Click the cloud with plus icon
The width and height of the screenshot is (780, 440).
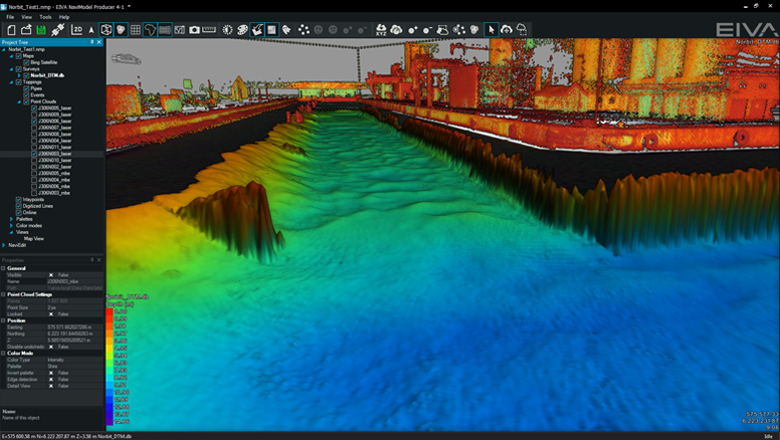506,30
